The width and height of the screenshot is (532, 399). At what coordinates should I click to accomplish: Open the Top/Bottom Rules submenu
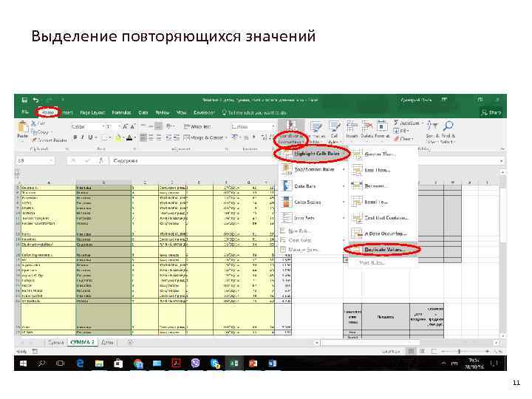pos(312,169)
